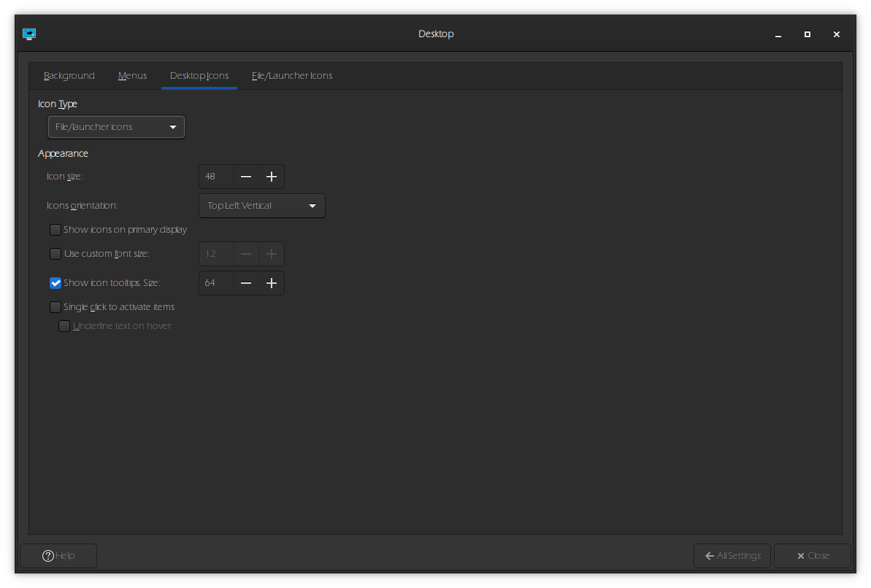
Task: Decrease tooltip size with minus button
Action: pos(246,283)
